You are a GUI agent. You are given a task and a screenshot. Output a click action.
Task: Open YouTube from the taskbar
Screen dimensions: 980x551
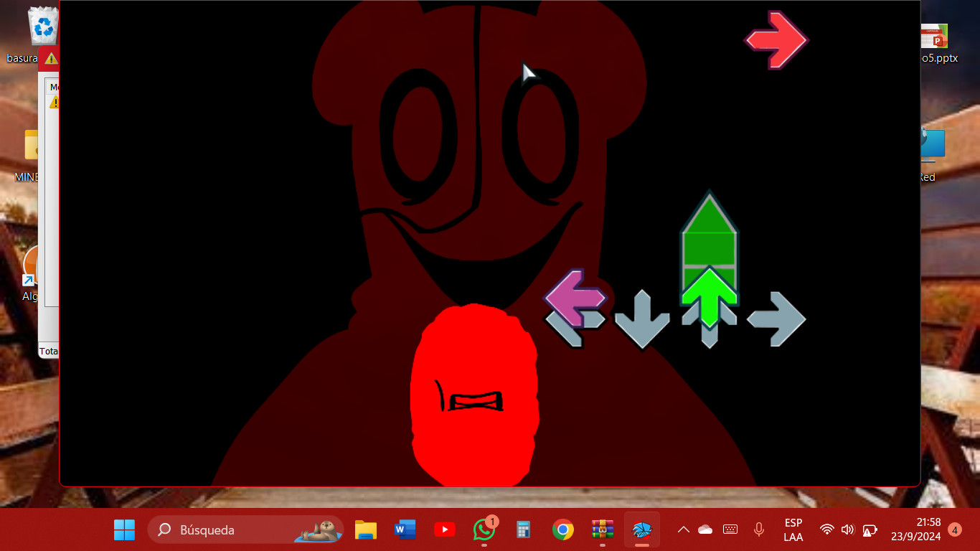[x=445, y=530]
